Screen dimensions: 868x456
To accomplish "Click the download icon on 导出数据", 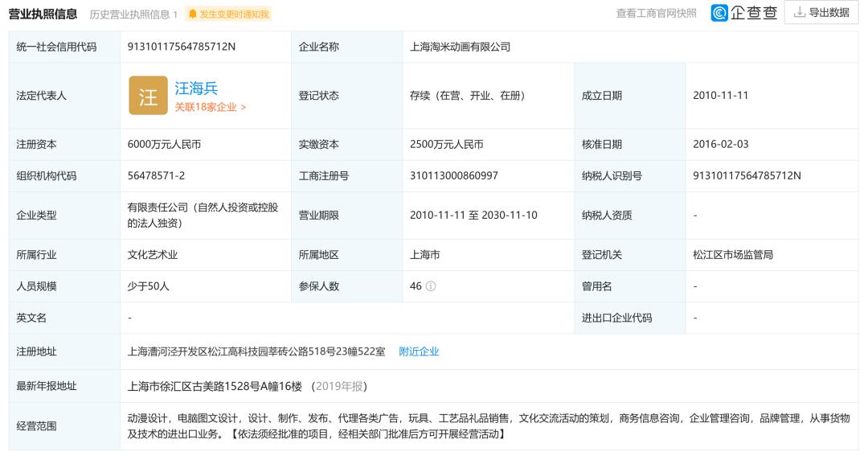I will click(x=800, y=12).
